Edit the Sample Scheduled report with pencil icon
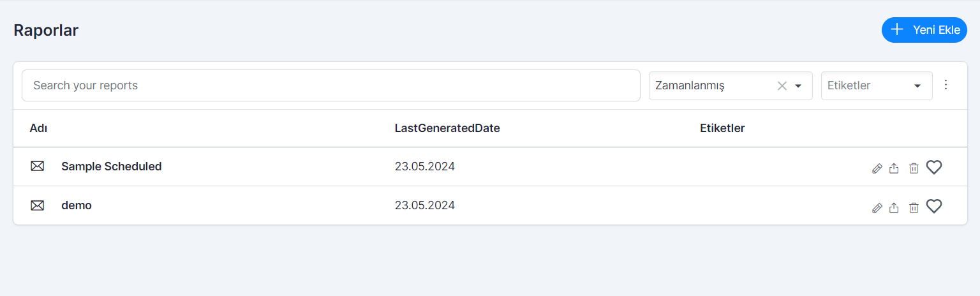The image size is (980, 296). [x=877, y=168]
